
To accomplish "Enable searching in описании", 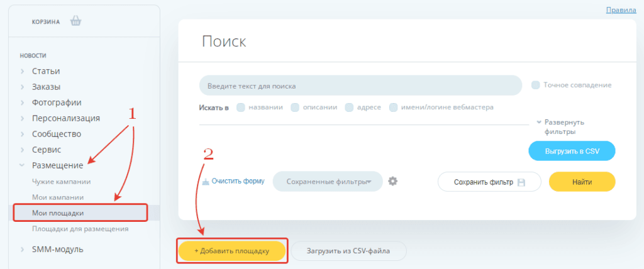I will [x=295, y=107].
